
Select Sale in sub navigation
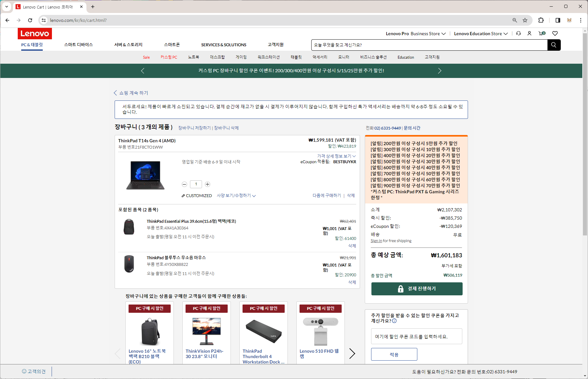[146, 57]
